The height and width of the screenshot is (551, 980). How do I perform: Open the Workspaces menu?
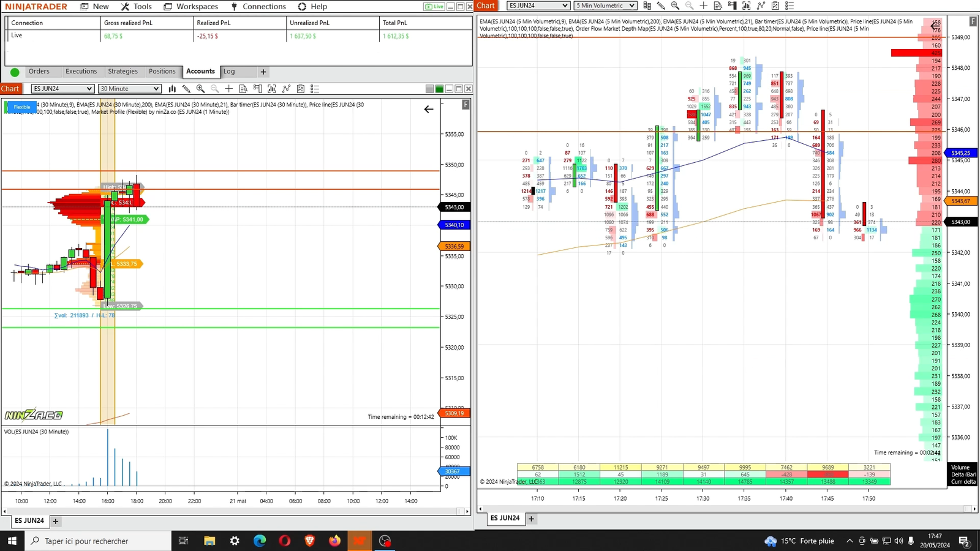click(x=190, y=6)
